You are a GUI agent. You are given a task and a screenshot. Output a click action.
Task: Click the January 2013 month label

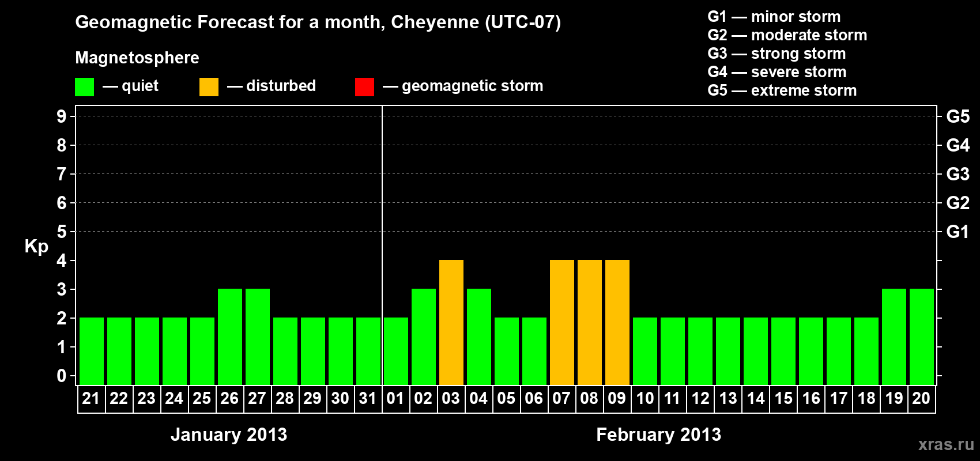pos(229,434)
